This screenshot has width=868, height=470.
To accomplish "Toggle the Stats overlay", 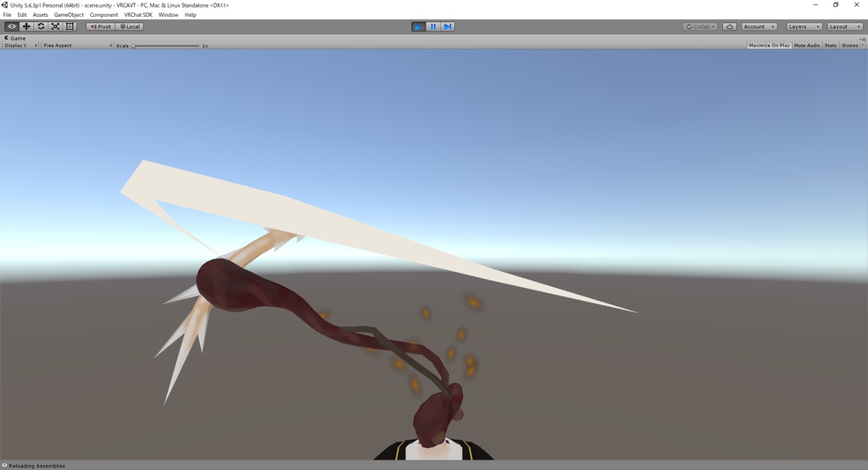I will [831, 46].
